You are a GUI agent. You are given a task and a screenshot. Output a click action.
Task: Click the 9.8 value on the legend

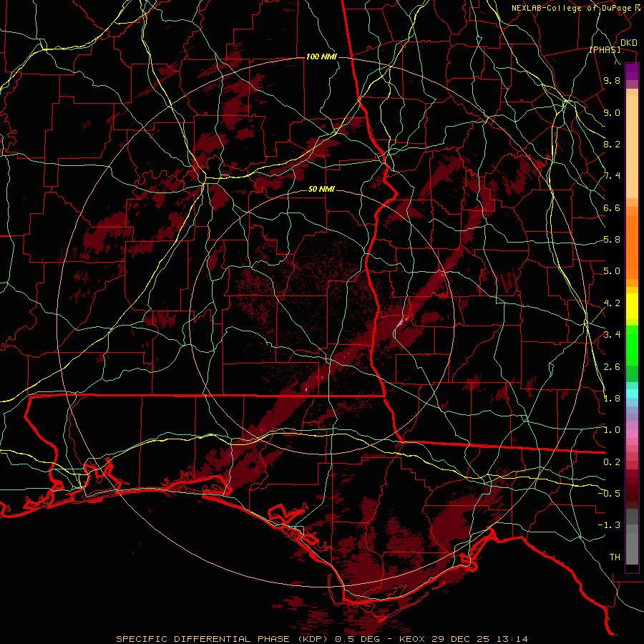612,80
